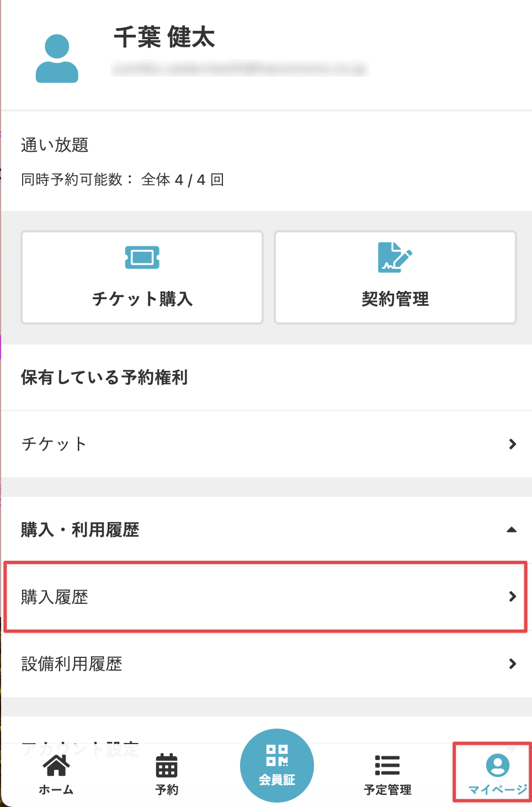
Task: Click the user profile avatar icon
Action: point(57,59)
